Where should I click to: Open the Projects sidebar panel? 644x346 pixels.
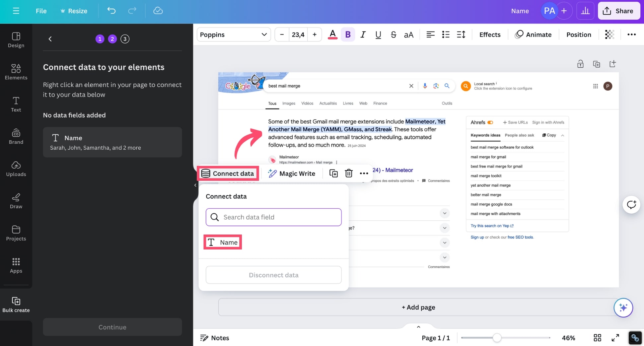16,233
